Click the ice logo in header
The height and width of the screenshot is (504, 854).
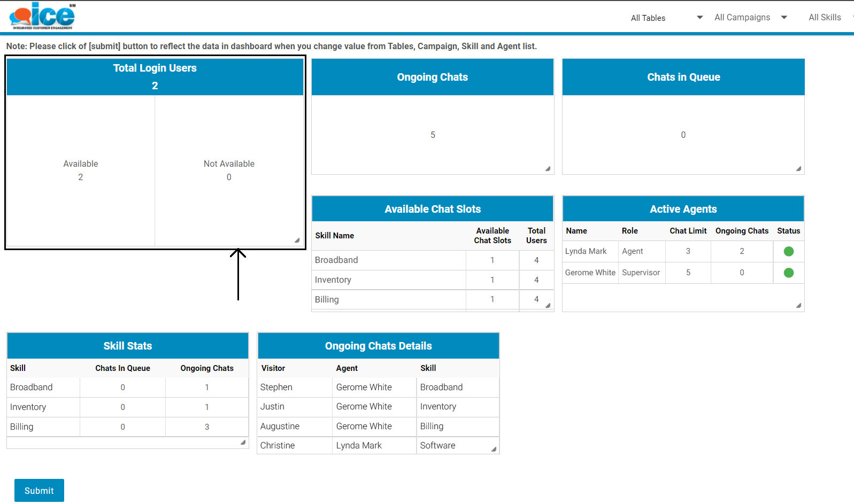click(x=42, y=16)
